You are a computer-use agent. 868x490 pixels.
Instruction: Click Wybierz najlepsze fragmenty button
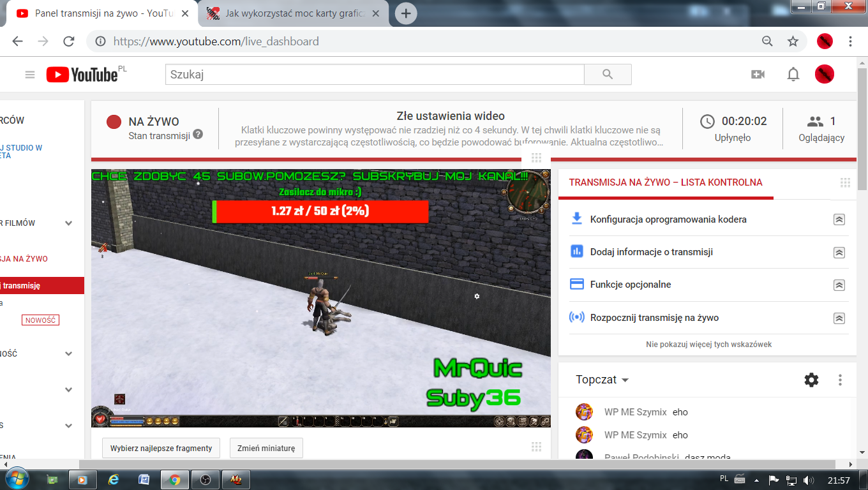click(161, 448)
